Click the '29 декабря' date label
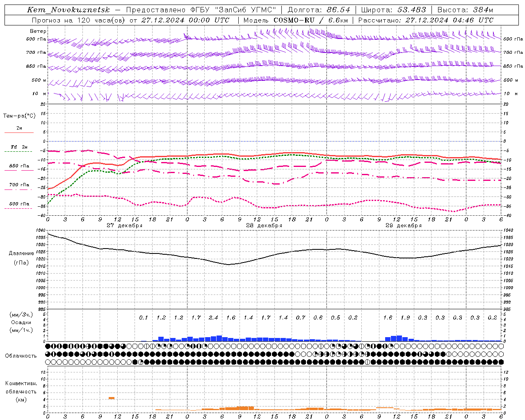The width and height of the screenshot is (525, 420). (403, 226)
